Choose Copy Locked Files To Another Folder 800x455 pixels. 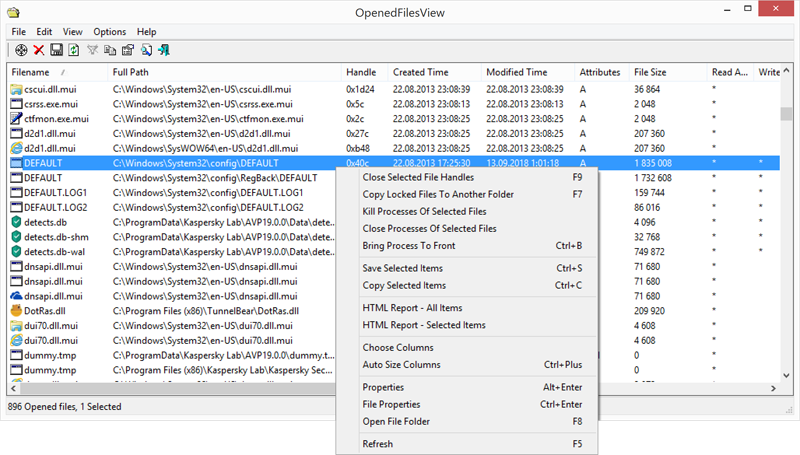(x=466, y=194)
